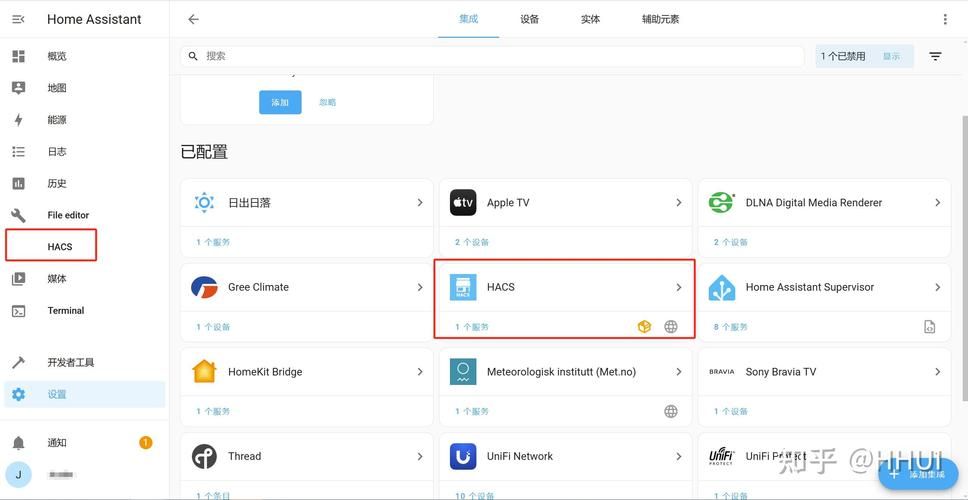Open the 日志 logbook list icon

(x=19, y=151)
